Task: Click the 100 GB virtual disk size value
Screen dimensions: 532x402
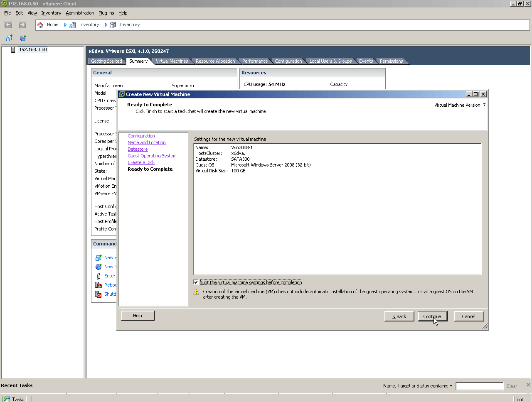Action: [x=238, y=171]
